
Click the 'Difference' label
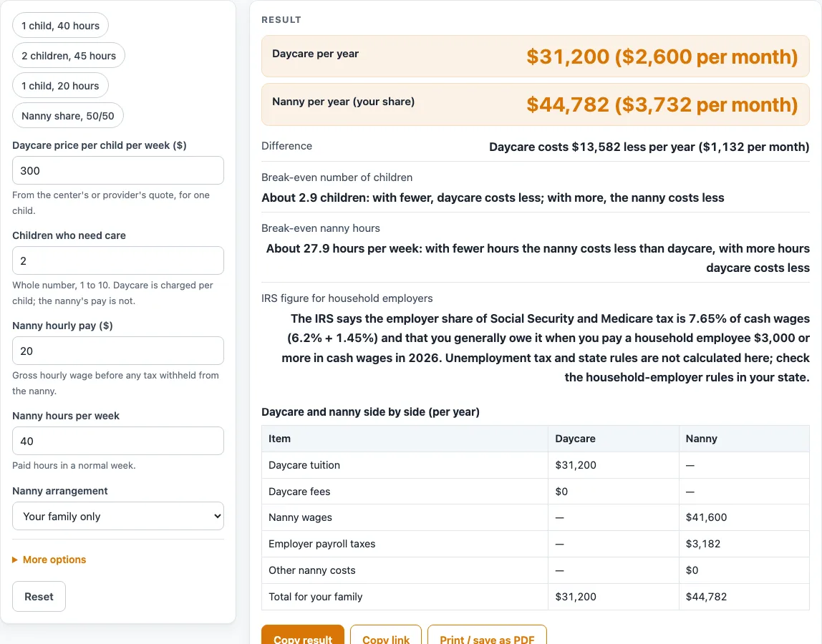(x=286, y=146)
